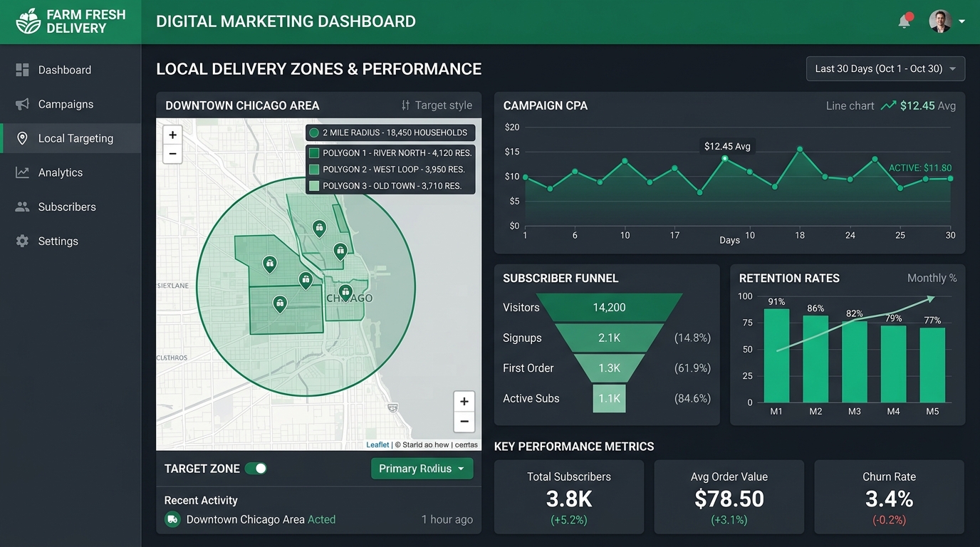Click the Dashboard grid icon in sidebar
This screenshot has width=980, height=547.
click(22, 70)
